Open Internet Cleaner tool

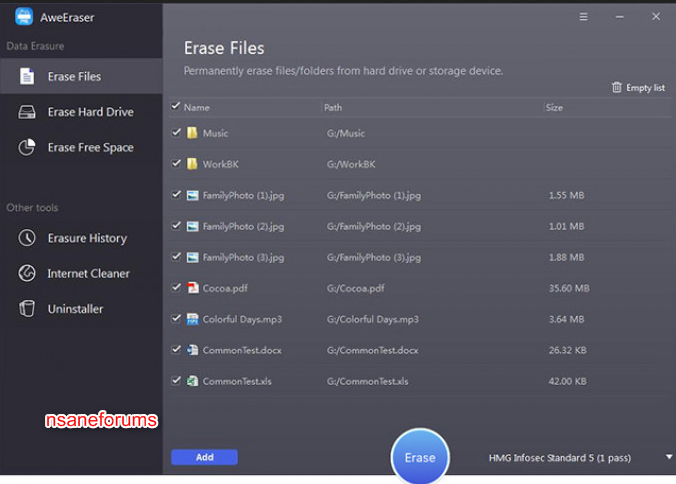pos(81,273)
